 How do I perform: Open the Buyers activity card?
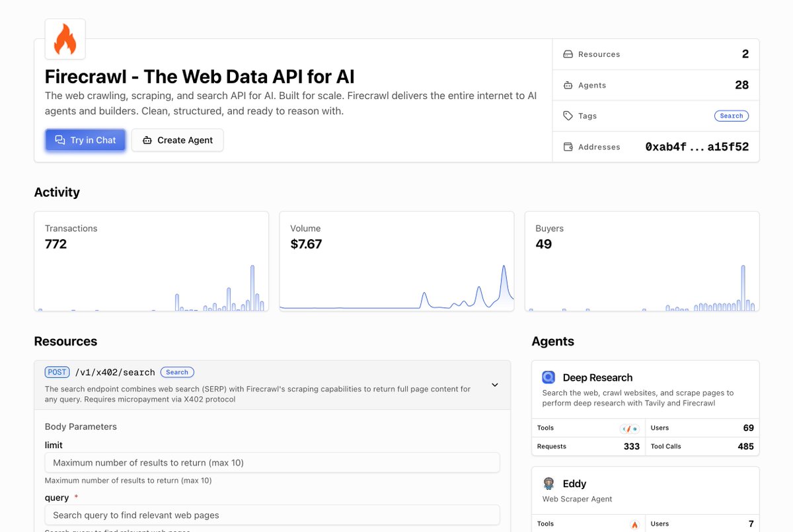coord(642,261)
